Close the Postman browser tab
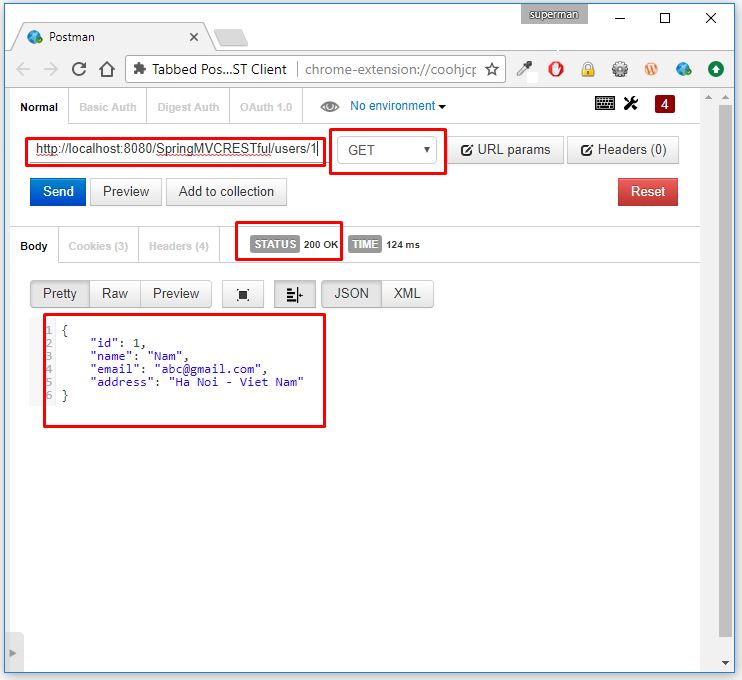 pyautogui.click(x=194, y=37)
